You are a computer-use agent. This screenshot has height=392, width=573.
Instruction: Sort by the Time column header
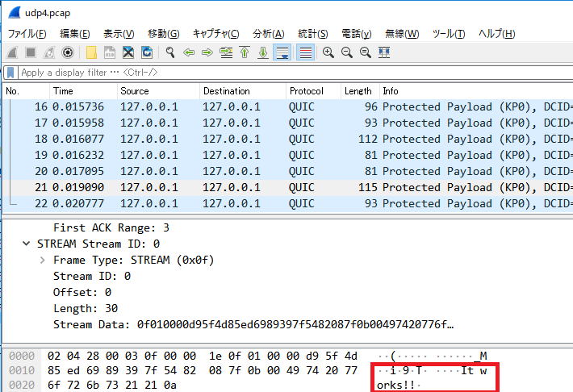pyautogui.click(x=83, y=91)
